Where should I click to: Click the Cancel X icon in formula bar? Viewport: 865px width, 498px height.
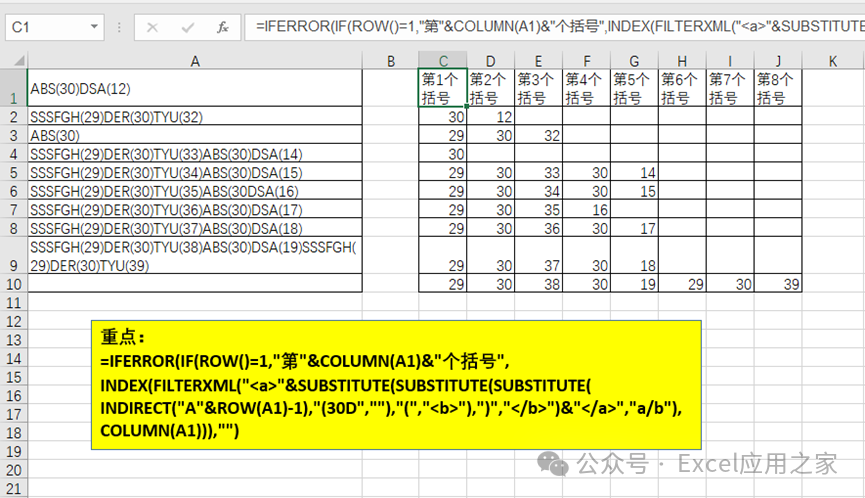click(x=153, y=27)
